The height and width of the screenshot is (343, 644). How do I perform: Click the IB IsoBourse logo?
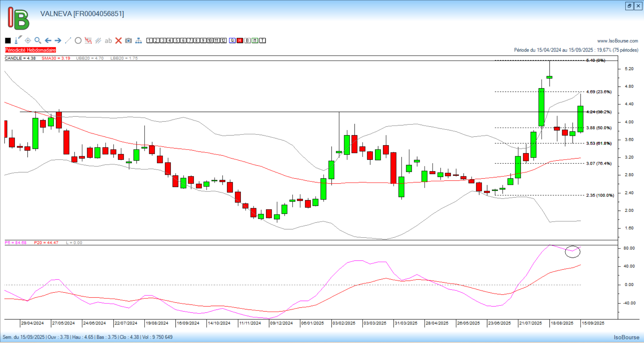pos(18,18)
